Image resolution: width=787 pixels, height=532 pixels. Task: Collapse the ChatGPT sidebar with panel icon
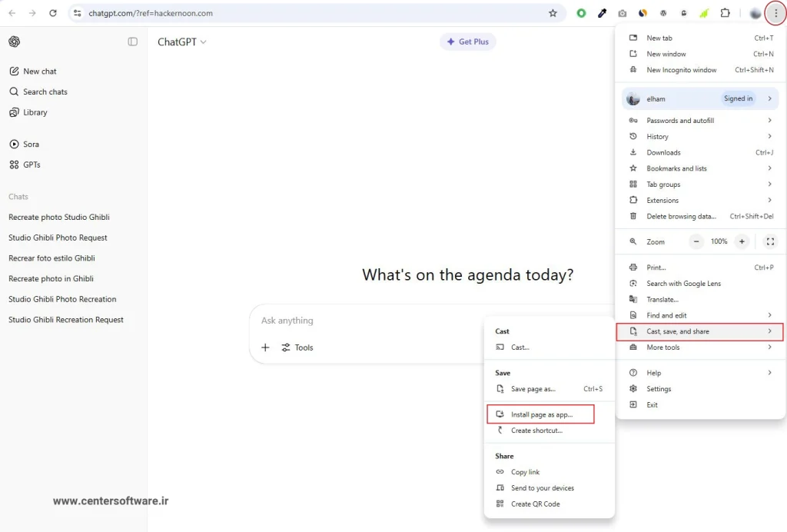[132, 42]
